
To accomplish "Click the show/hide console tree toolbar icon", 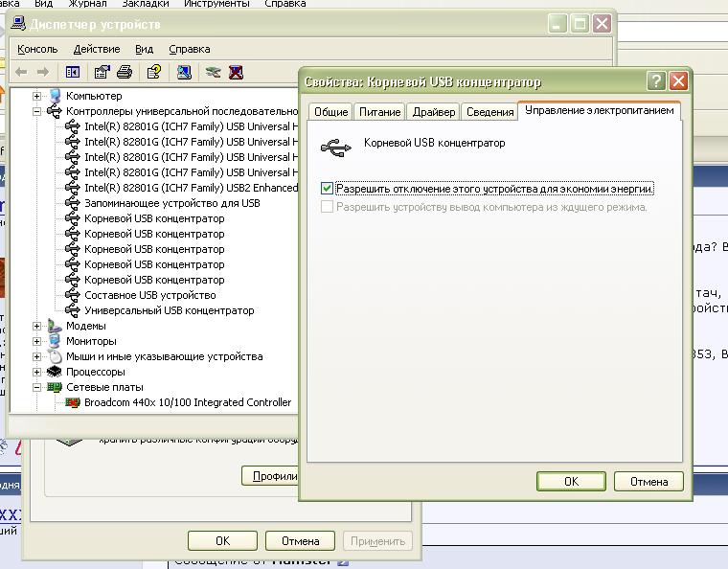I will [x=73, y=72].
